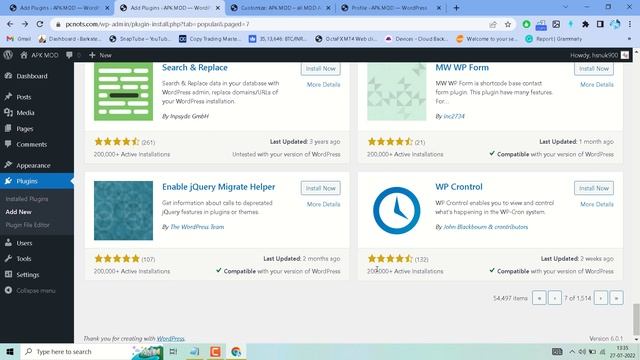Open Windows Start menu
640x360 pixels.
point(10,351)
